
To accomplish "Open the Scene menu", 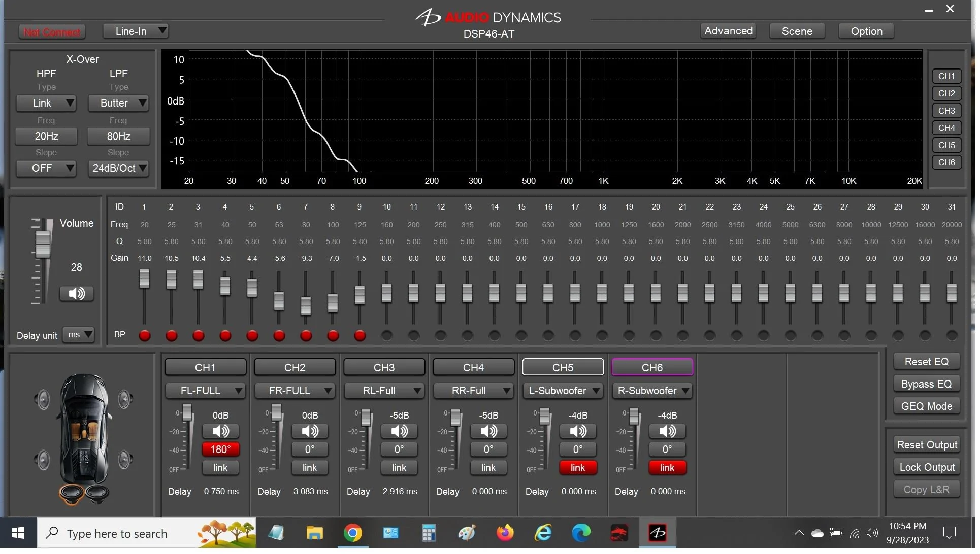I will 798,31.
